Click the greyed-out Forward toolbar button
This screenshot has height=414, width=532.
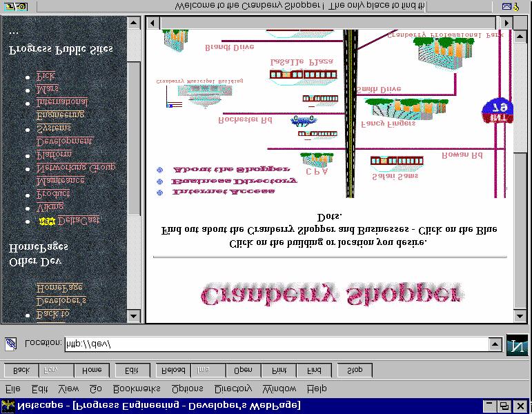click(57, 371)
